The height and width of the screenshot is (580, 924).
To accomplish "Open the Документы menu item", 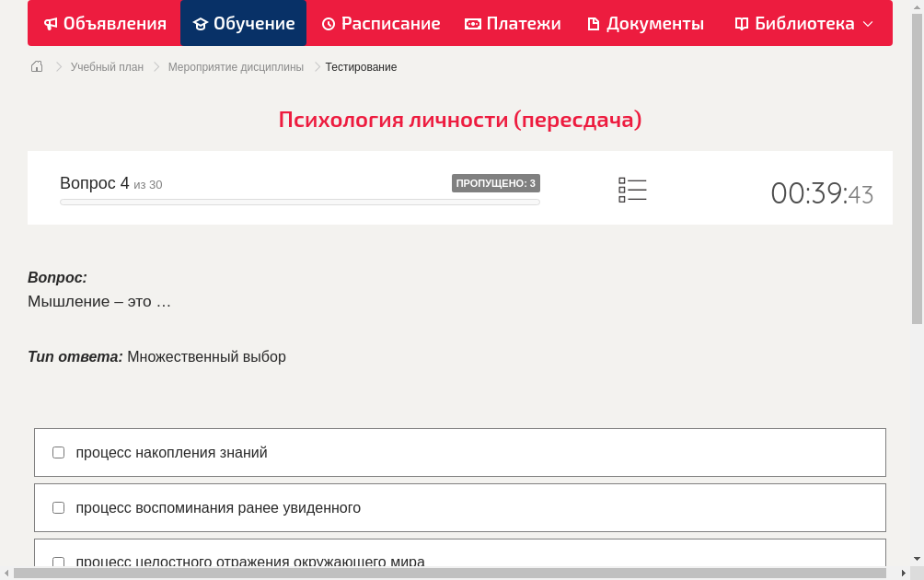I will tap(644, 23).
